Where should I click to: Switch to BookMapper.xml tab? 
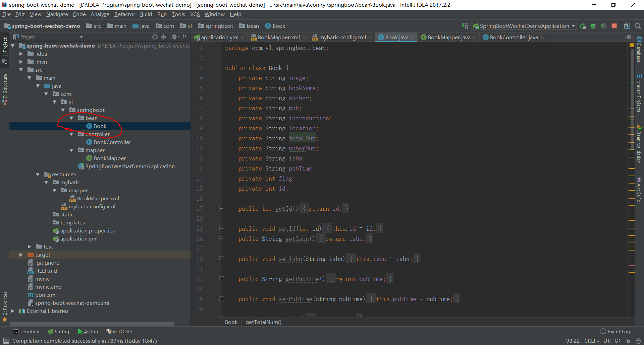click(x=278, y=38)
